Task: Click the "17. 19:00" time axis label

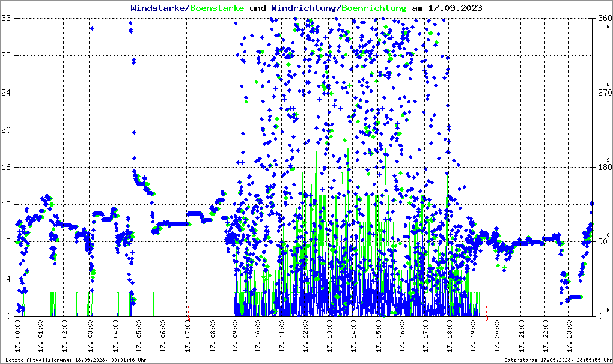Action: click(x=473, y=336)
